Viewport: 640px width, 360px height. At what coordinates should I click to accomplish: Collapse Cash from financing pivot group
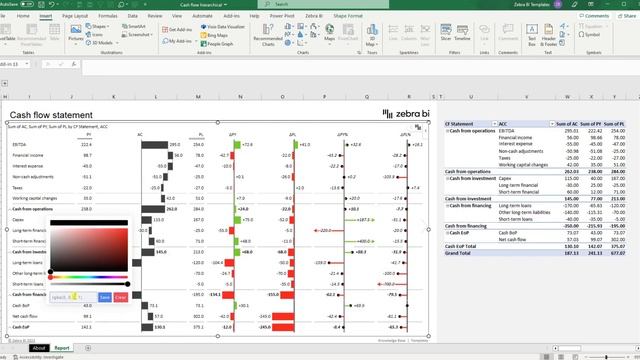pyautogui.click(x=447, y=206)
